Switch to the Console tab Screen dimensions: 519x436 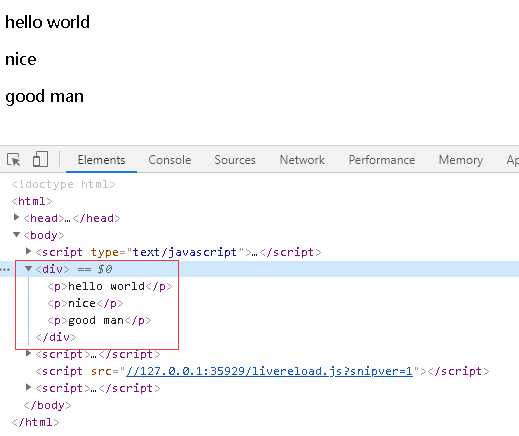point(169,160)
